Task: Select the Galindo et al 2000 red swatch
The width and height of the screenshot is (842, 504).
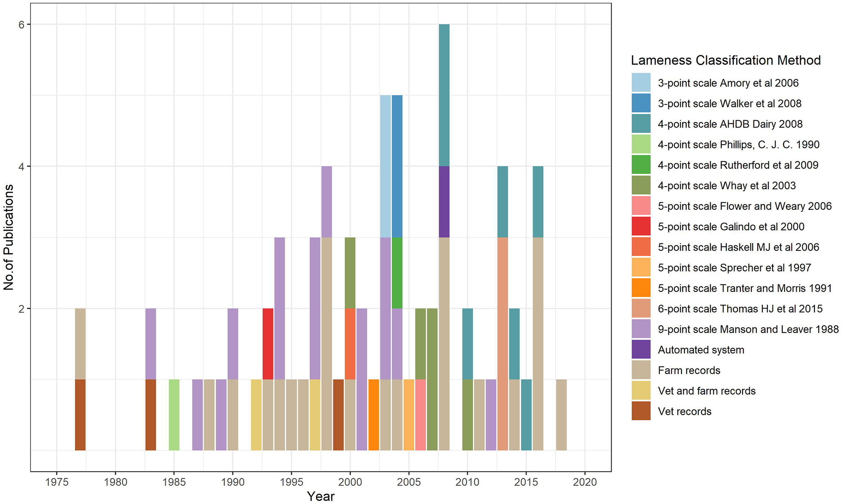Action: coord(641,226)
